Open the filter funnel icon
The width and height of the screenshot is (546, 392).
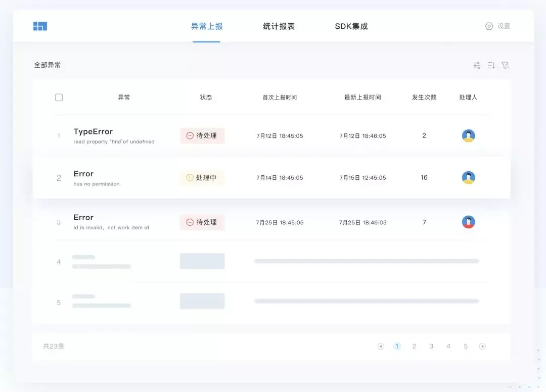(505, 65)
